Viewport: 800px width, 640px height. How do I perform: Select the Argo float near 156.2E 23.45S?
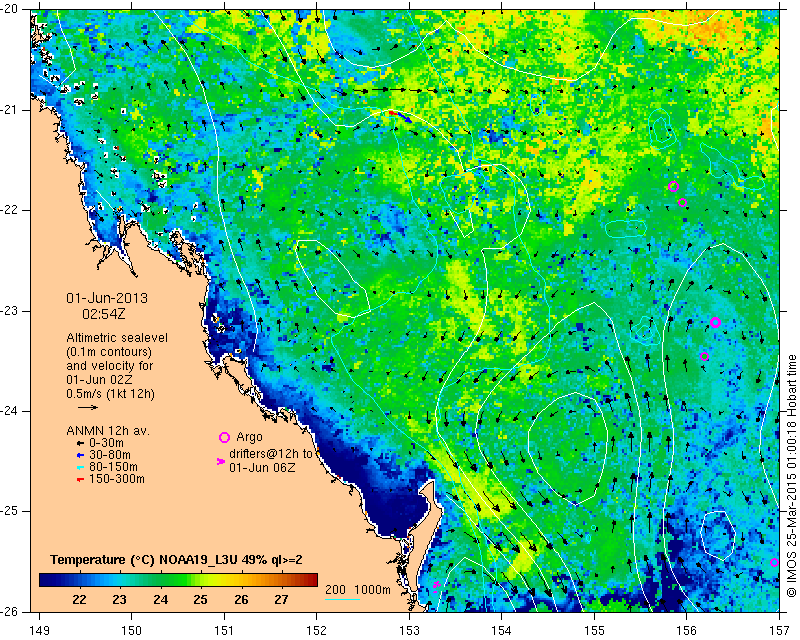click(705, 356)
